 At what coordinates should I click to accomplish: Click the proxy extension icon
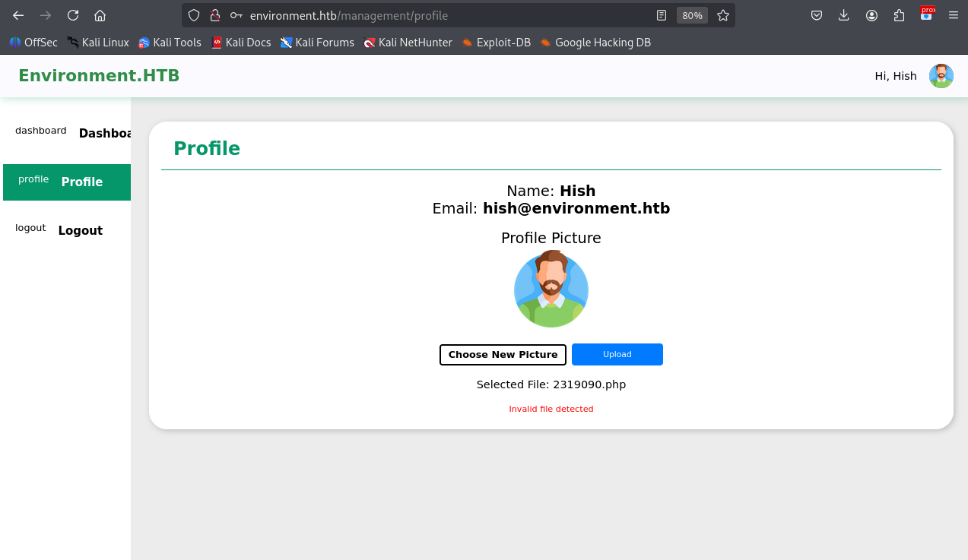point(927,14)
